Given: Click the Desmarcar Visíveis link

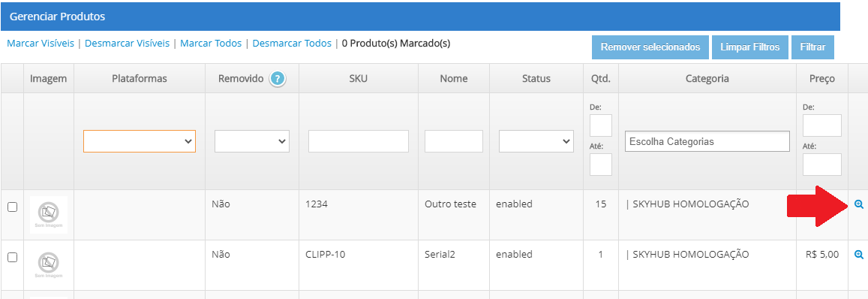Looking at the screenshot, I should (128, 44).
